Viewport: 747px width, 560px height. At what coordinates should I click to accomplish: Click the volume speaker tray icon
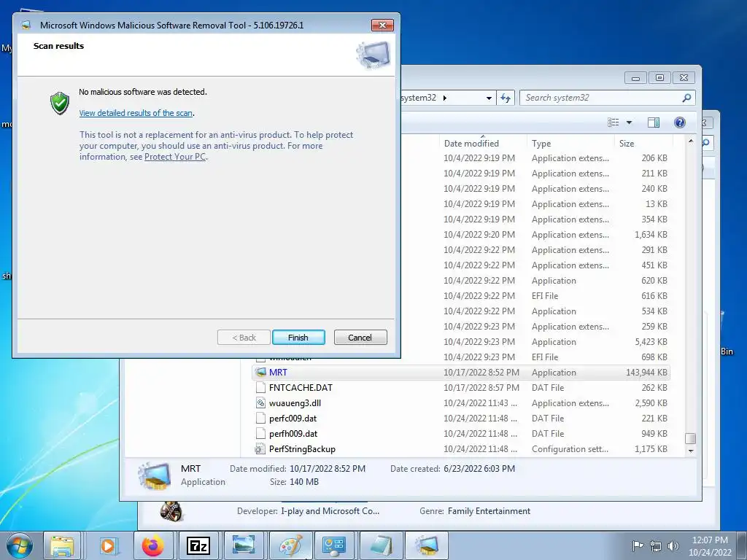(673, 546)
